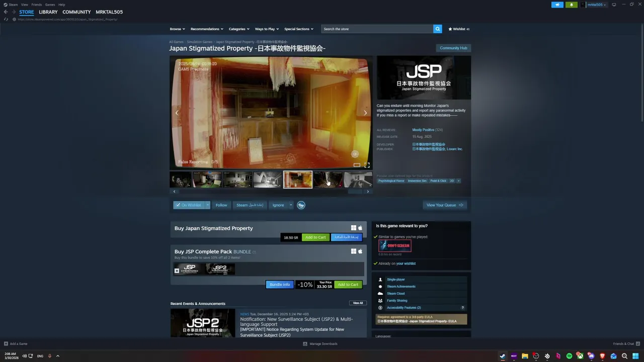Viewport: 644px width, 362px height.
Task: Go back using the Steam back arrow
Action: pyautogui.click(x=6, y=12)
